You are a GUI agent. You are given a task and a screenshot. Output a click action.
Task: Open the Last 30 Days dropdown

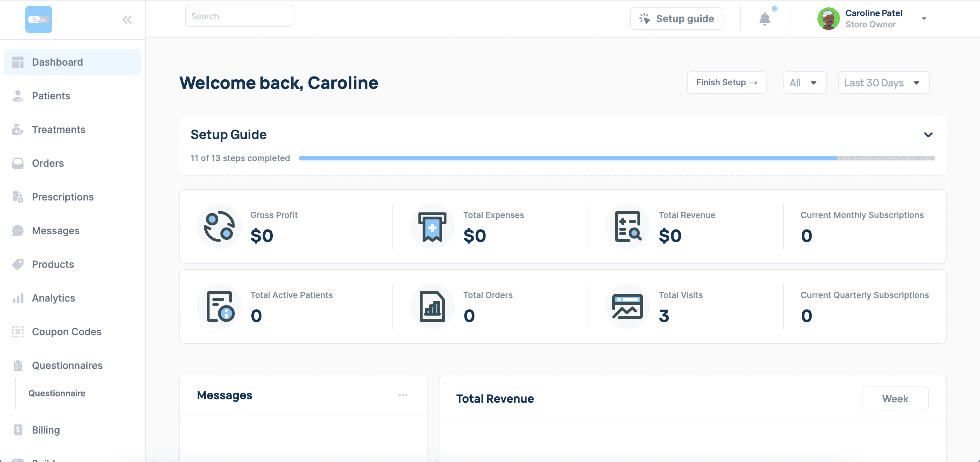883,82
